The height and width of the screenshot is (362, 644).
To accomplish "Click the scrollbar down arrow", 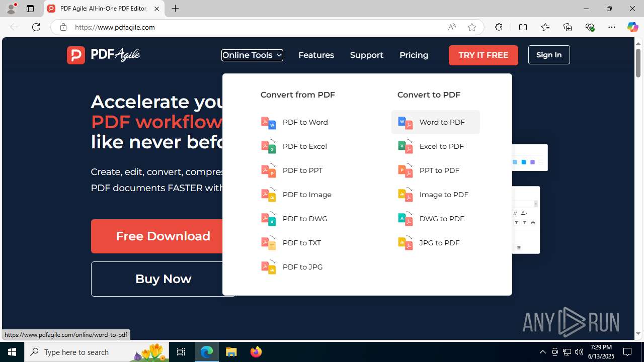I will (638, 334).
